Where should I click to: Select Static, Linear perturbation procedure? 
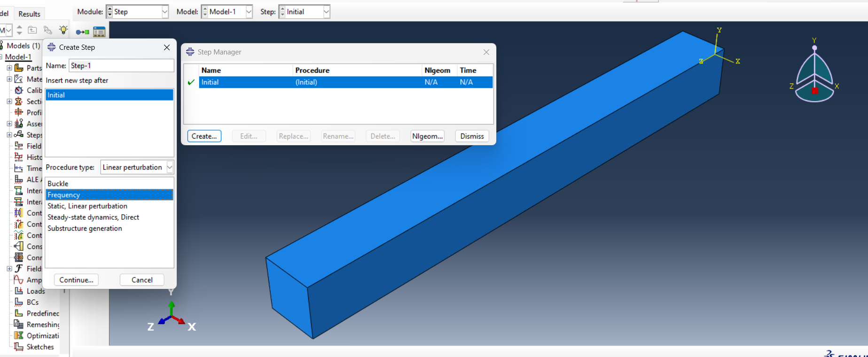pyautogui.click(x=109, y=206)
